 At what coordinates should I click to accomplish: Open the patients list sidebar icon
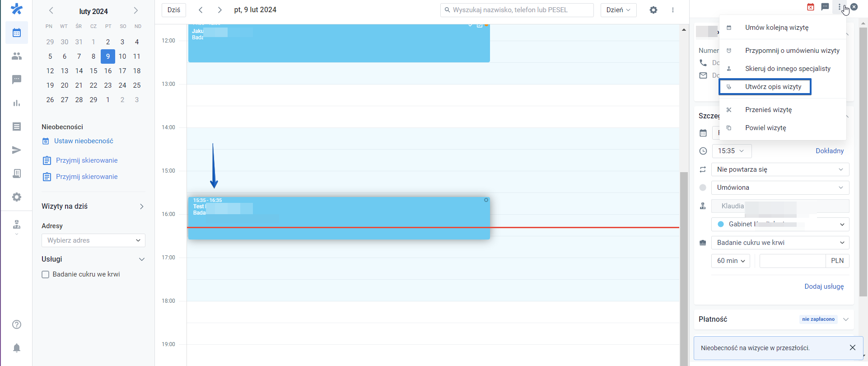click(x=17, y=56)
